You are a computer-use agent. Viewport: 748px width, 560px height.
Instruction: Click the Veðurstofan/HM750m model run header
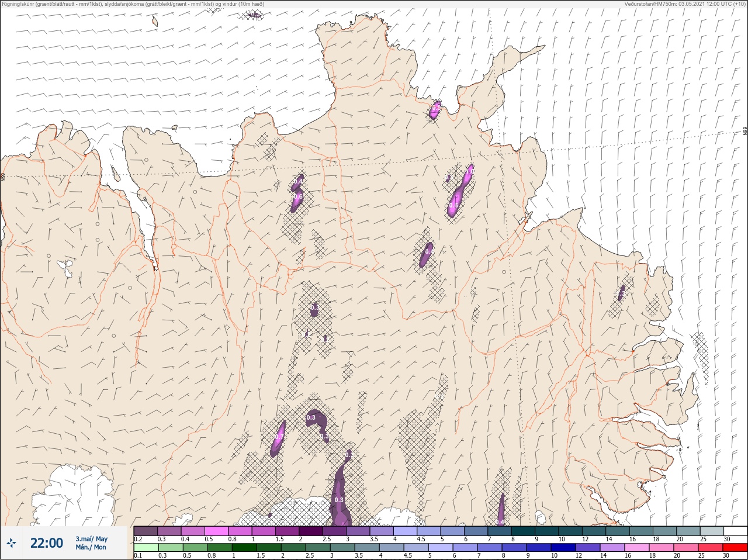(685, 4)
